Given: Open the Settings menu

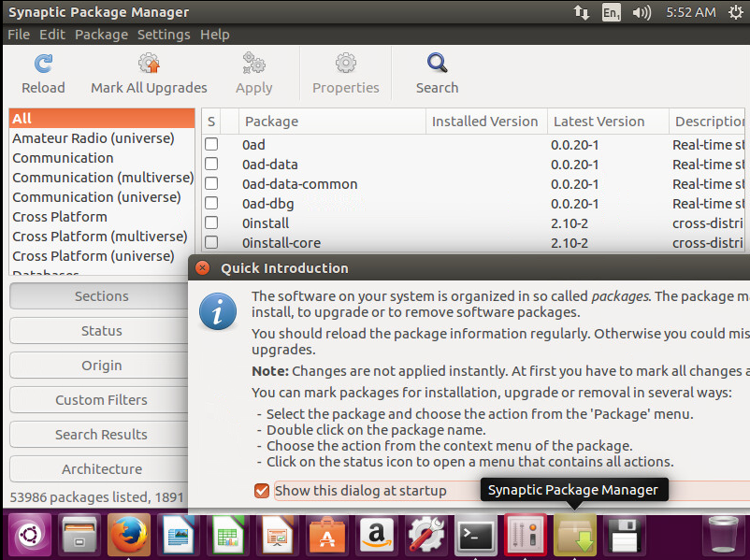Looking at the screenshot, I should click(164, 35).
